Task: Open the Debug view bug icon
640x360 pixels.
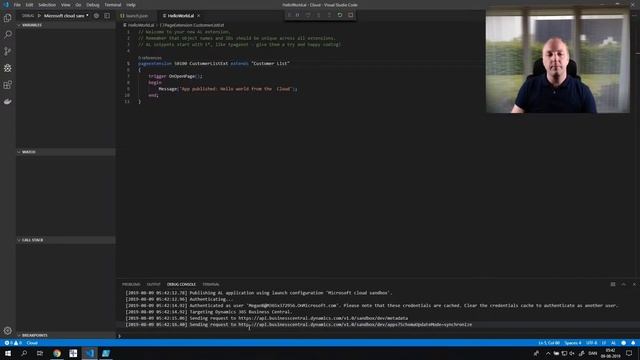Action: point(7,68)
